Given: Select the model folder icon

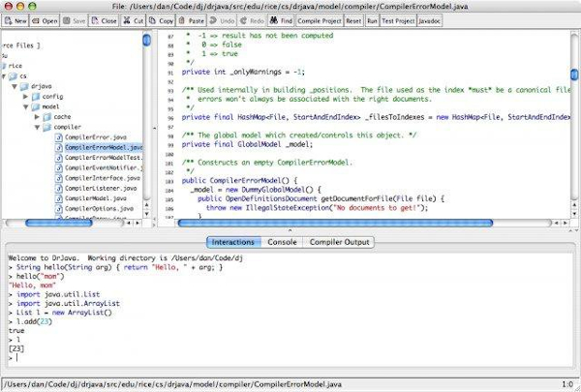Looking at the screenshot, I should click(x=36, y=106).
